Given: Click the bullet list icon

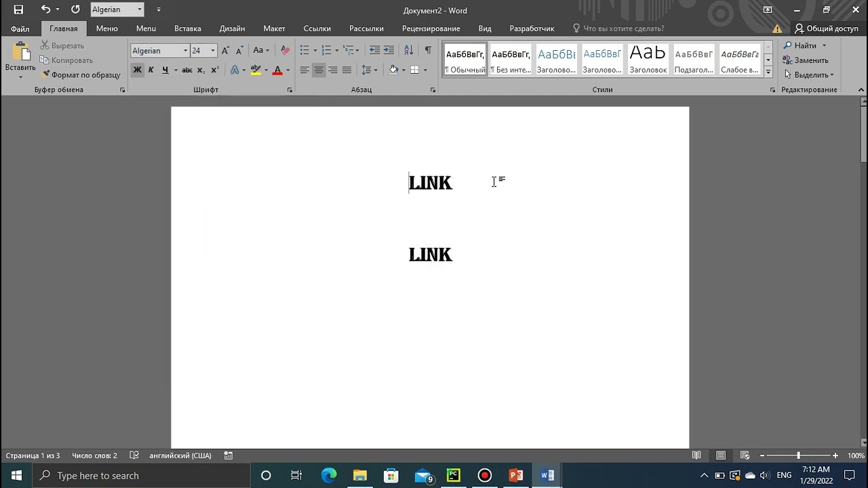Looking at the screenshot, I should click(304, 51).
